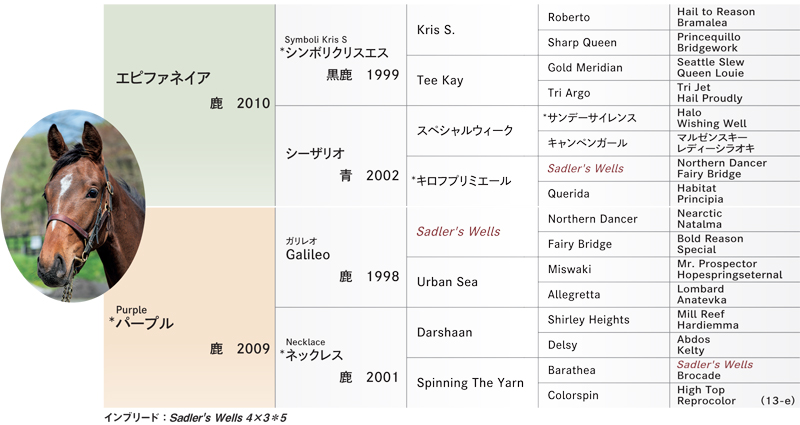
Task: Select the エピファネイア sire cell
Action: [x=189, y=106]
